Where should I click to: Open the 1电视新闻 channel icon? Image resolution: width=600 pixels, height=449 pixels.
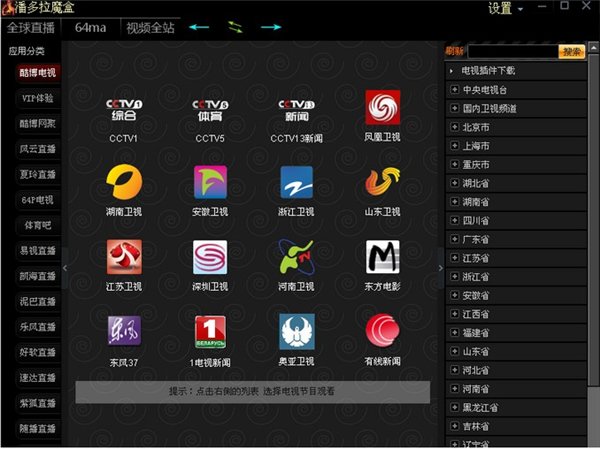210,332
